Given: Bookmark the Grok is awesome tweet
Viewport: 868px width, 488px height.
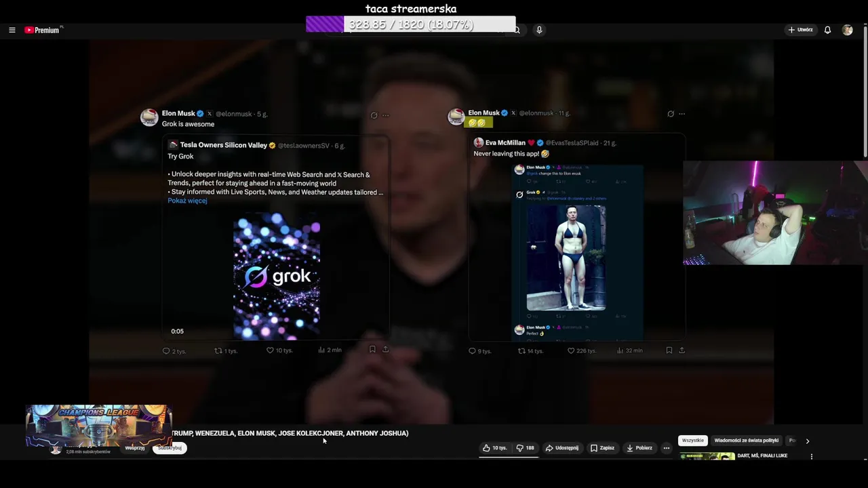Looking at the screenshot, I should (x=372, y=350).
